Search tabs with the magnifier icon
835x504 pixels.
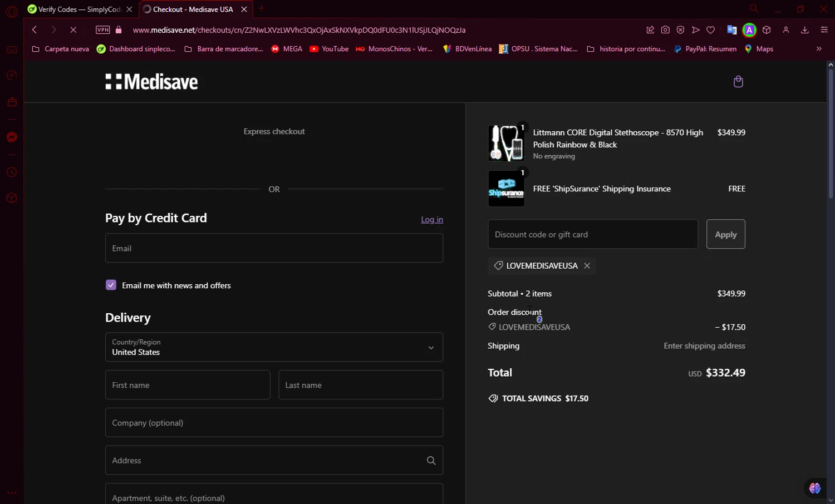click(754, 9)
